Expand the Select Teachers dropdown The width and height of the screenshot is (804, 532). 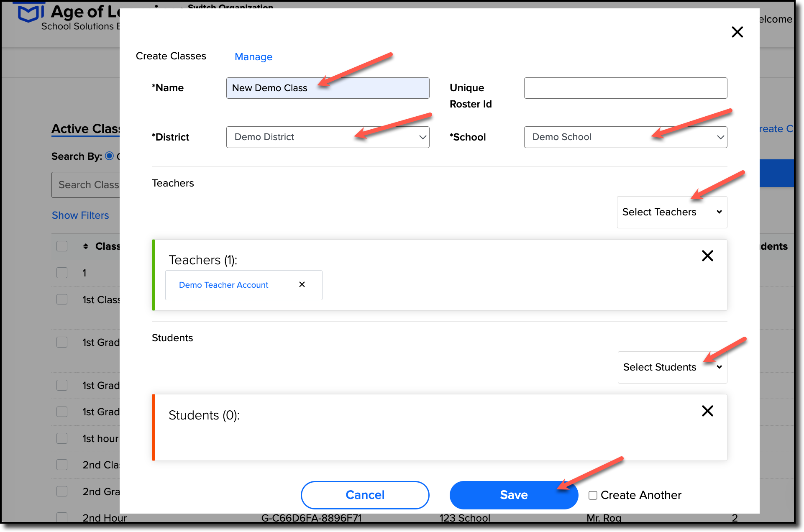click(672, 212)
